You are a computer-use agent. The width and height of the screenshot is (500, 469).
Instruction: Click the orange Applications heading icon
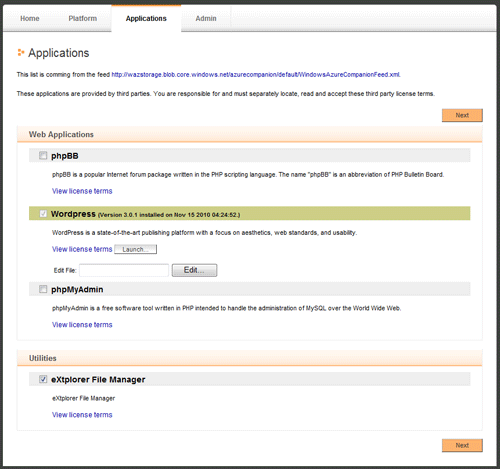point(21,52)
